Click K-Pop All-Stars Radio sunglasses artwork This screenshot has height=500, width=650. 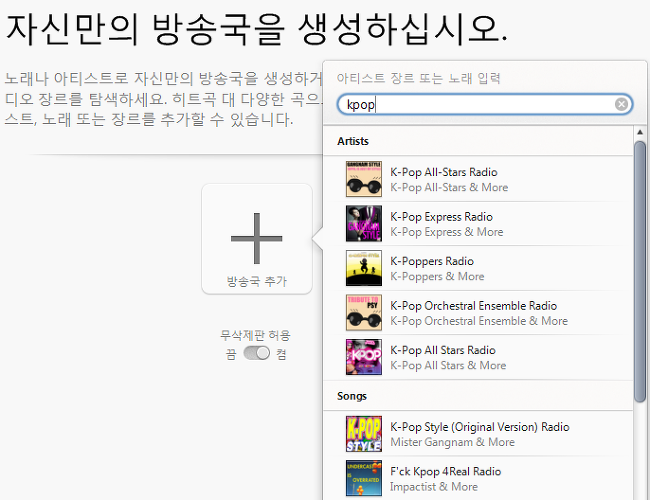point(364,179)
